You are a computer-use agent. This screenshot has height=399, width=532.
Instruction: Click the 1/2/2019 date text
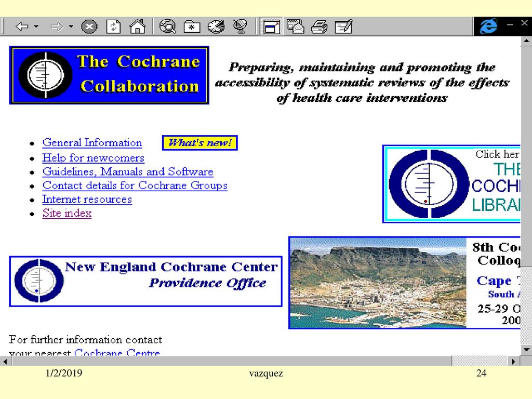click(x=64, y=373)
